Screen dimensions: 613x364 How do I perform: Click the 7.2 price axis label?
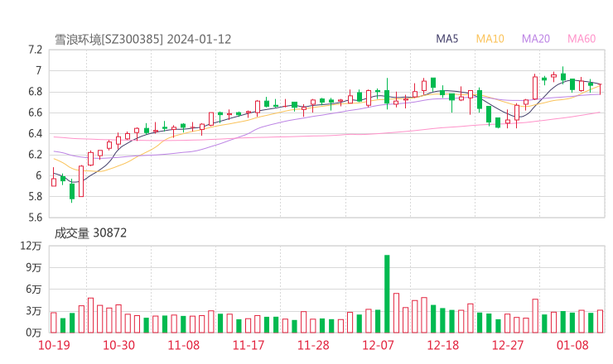tap(35, 50)
